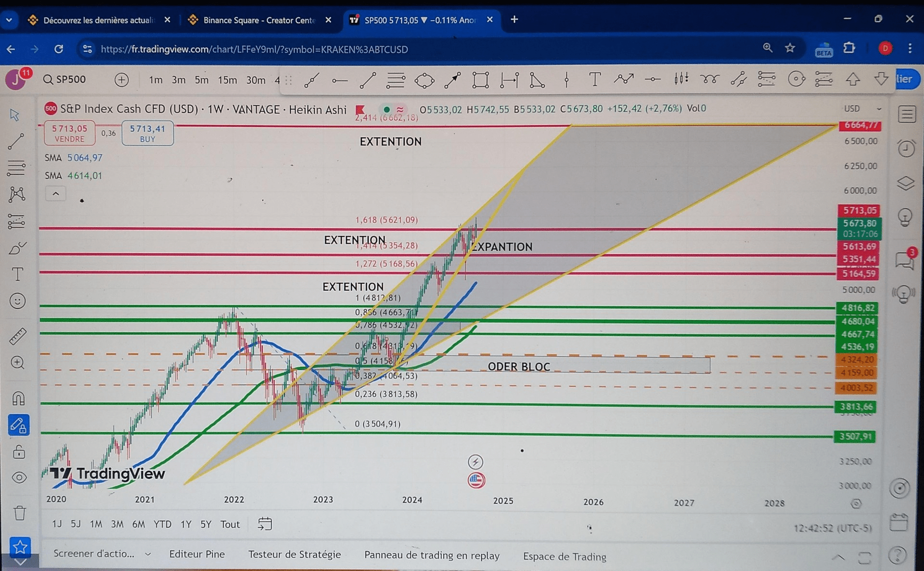Select rectangle shape in drawing toolbar
This screenshot has width=924, height=571.
click(480, 80)
